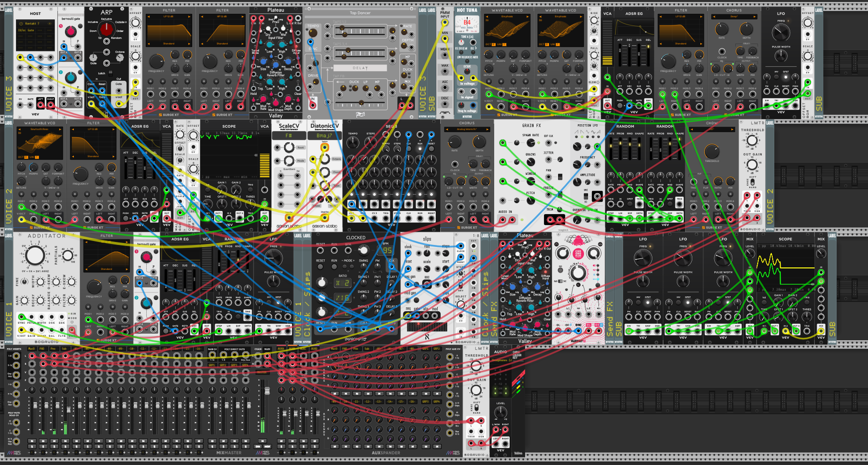Click the ADSR EG PUSH button in Sub row
The height and width of the screenshot is (465, 868).
tap(620, 106)
